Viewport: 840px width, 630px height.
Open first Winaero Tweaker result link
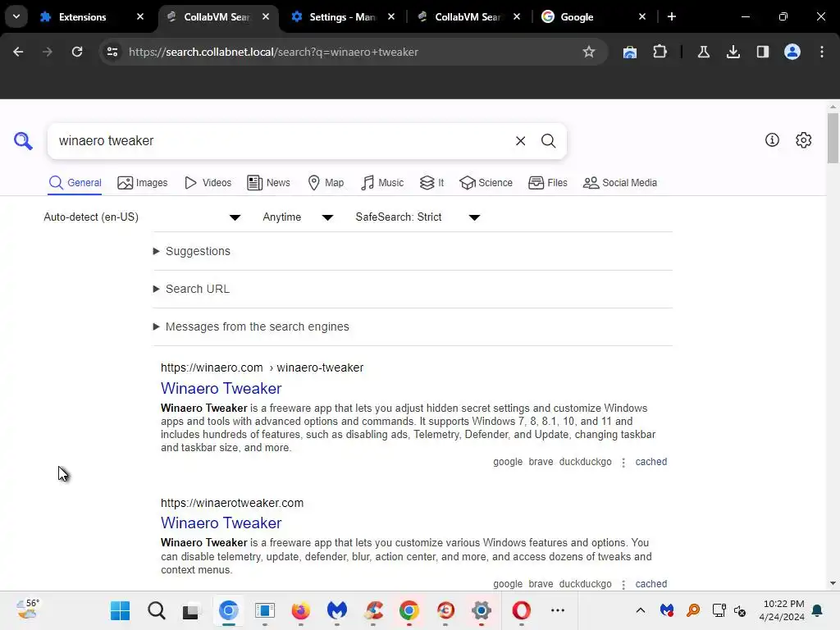coord(221,388)
